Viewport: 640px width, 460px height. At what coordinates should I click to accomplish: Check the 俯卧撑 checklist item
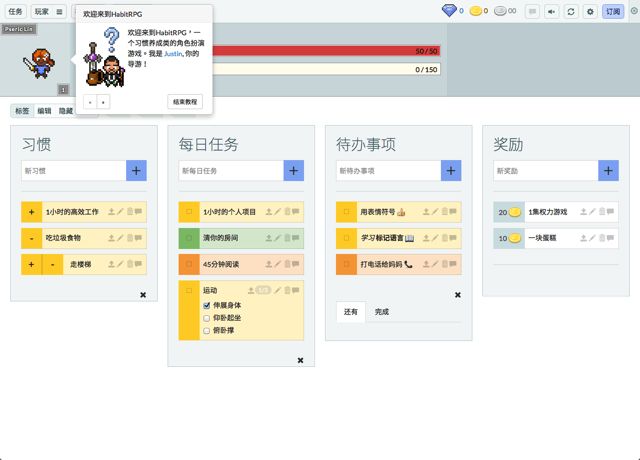click(207, 331)
